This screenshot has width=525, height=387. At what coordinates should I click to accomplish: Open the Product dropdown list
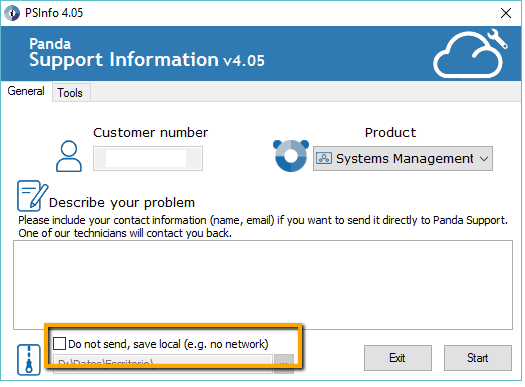(x=403, y=158)
